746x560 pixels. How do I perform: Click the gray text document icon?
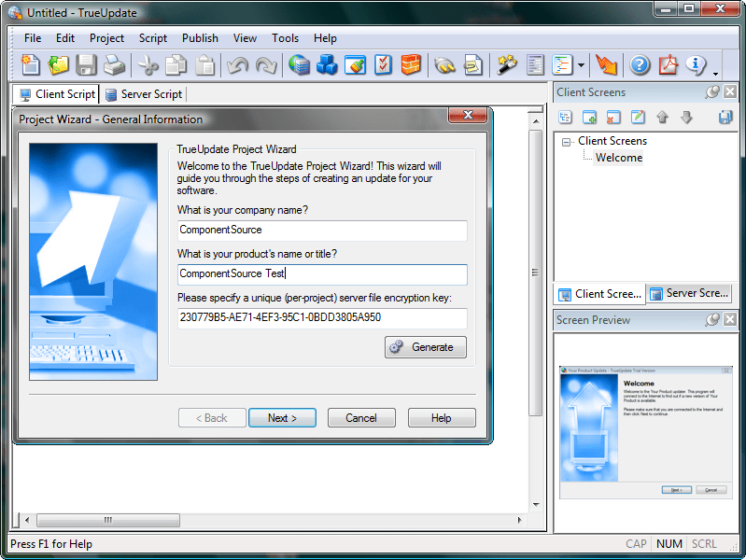pyautogui.click(x=535, y=64)
